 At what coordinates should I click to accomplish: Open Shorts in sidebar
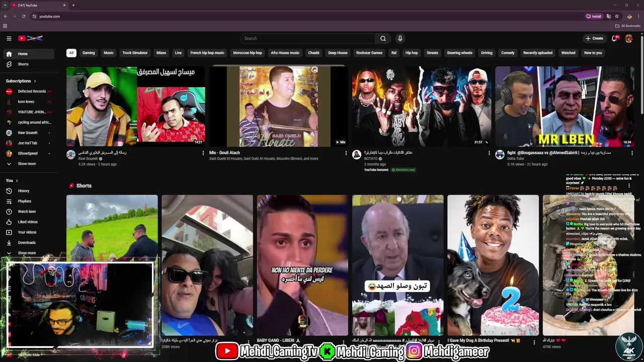tap(29, 64)
